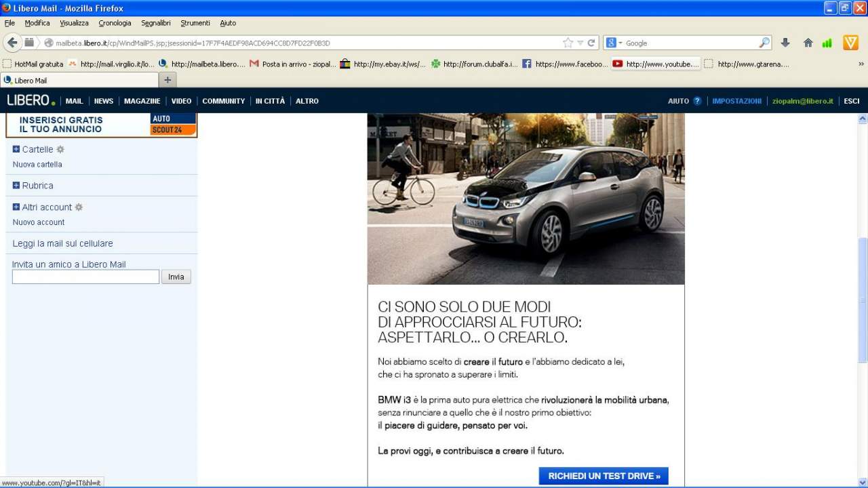Image resolution: width=868 pixels, height=488 pixels.
Task: Click the green signal bars toolbar icon
Action: (827, 43)
